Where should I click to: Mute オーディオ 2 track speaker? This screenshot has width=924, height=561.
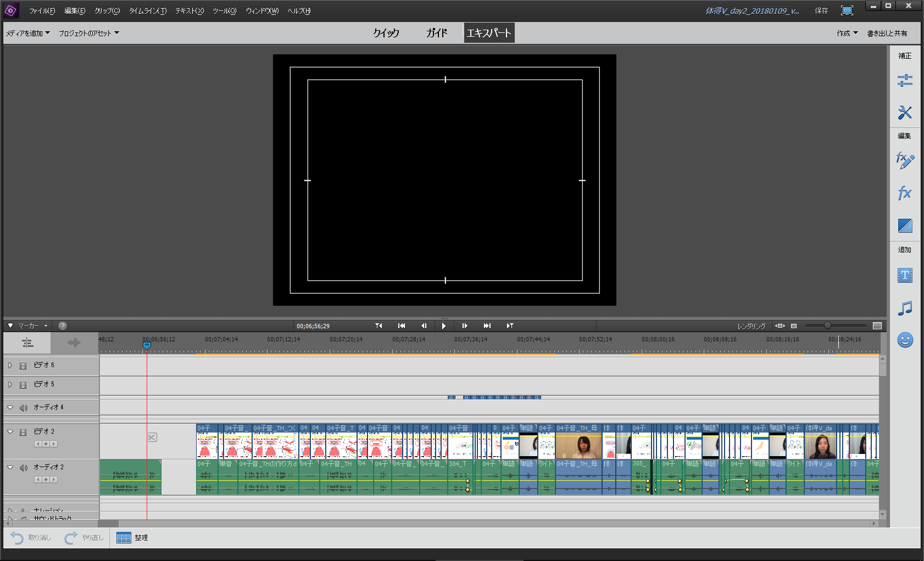(x=24, y=468)
